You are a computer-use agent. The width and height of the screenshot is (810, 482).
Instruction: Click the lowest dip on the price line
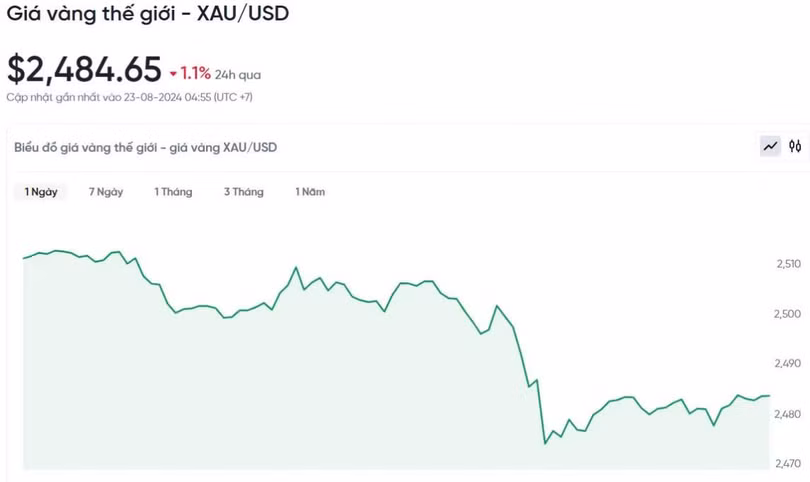(545, 443)
